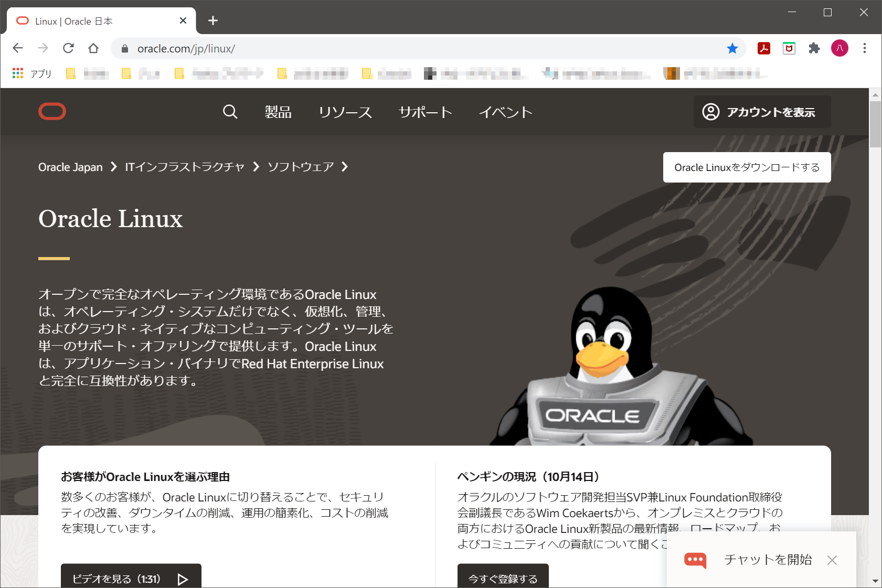This screenshot has height=588, width=882.
Task: Click the Oracle logo in site header
Action: pos(52,111)
